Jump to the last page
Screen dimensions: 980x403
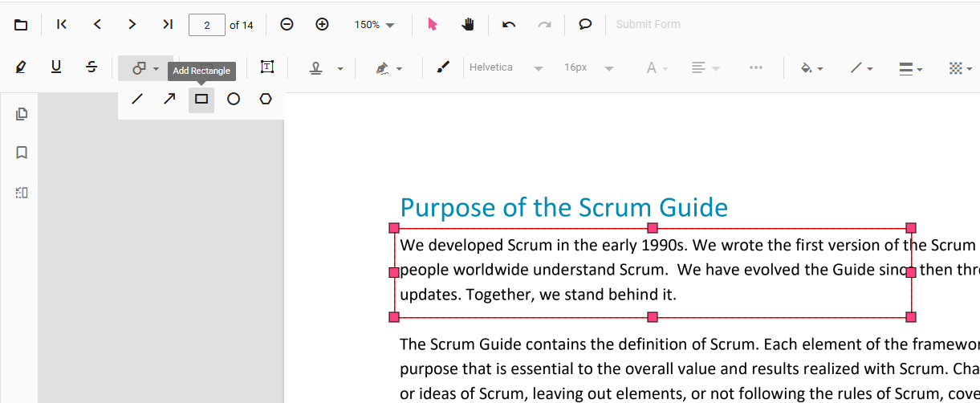[x=167, y=25]
